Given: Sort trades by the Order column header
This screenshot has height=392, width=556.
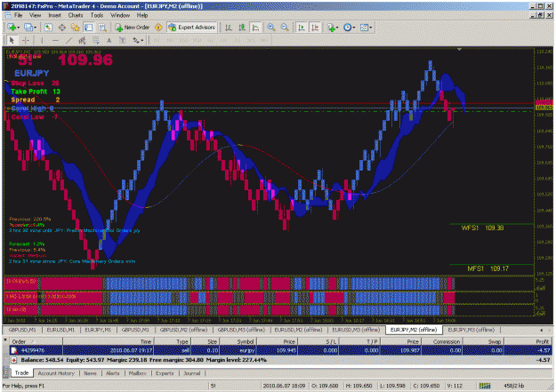Looking at the screenshot, I should pyautogui.click(x=36, y=341).
